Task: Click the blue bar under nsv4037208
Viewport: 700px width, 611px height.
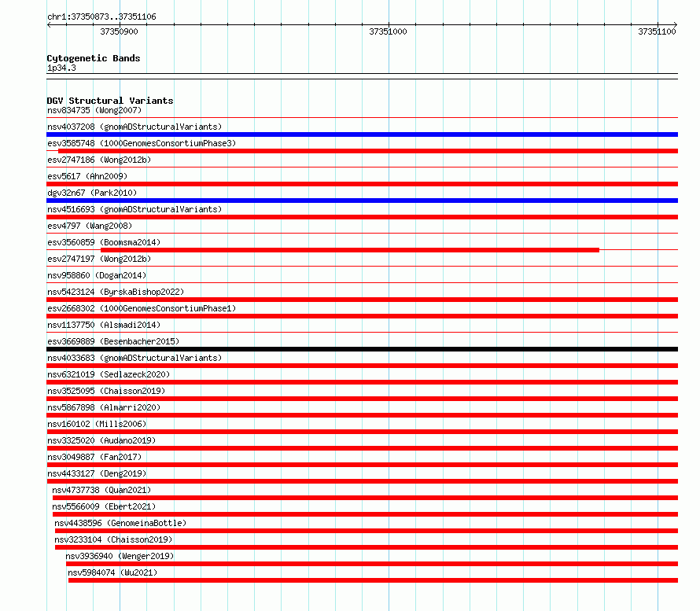Action: point(362,134)
